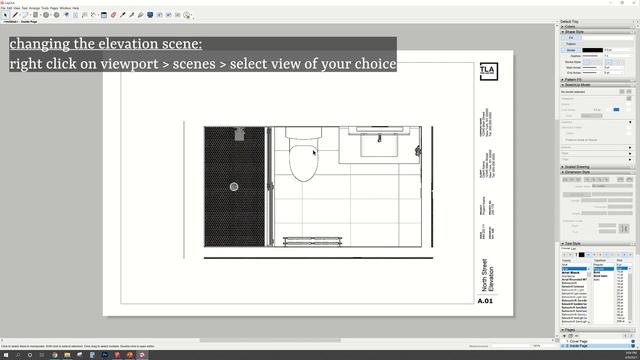
Task: Select the Label tool
Action: pyautogui.click(x=84, y=15)
